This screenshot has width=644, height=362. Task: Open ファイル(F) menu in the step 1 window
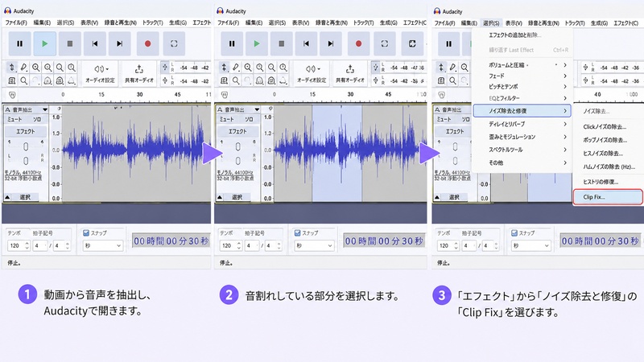[x=16, y=23]
